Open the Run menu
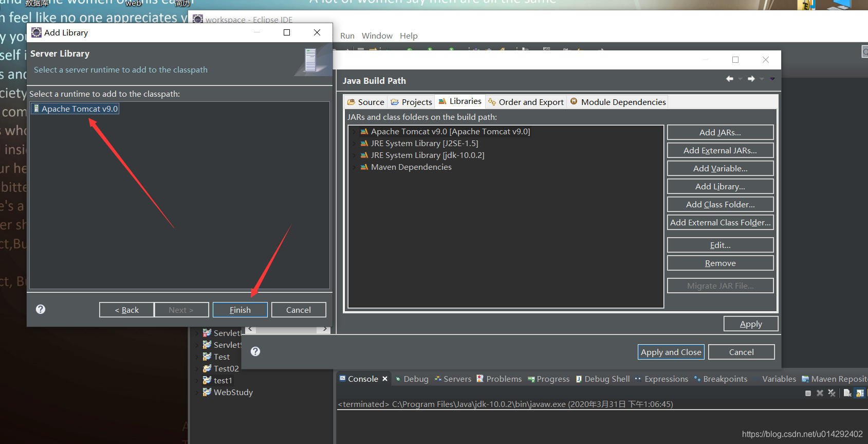This screenshot has height=444, width=868. point(347,36)
